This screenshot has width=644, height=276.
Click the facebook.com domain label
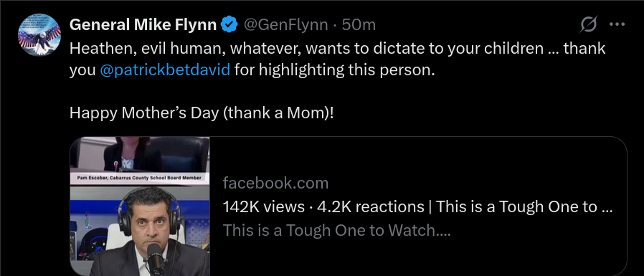[275, 184]
